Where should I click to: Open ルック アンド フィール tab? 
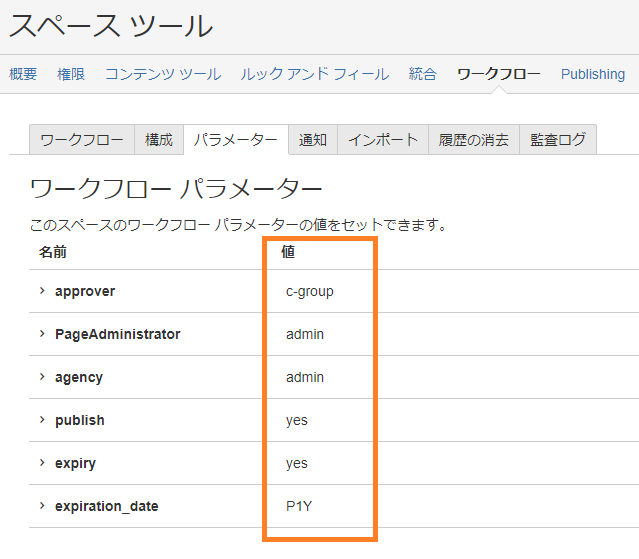click(315, 74)
